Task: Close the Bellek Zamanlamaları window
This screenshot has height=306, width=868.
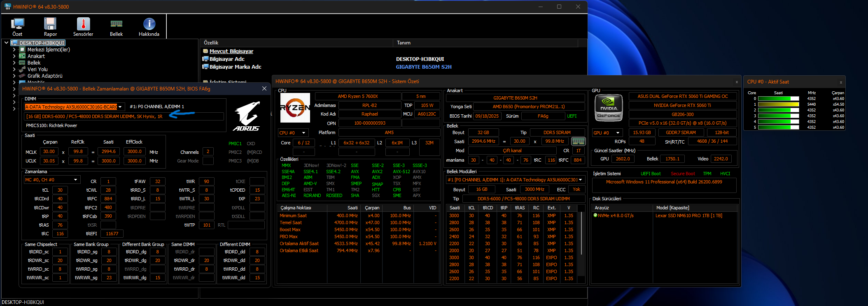Action: coord(264,88)
